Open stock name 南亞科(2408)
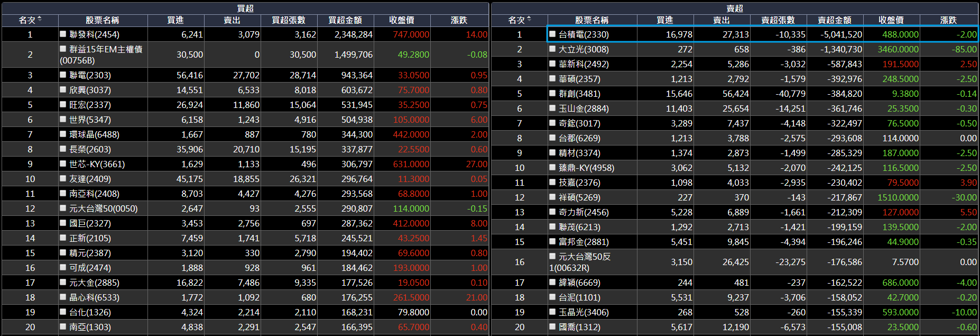Screen dimensions: 980x336 point(94,194)
